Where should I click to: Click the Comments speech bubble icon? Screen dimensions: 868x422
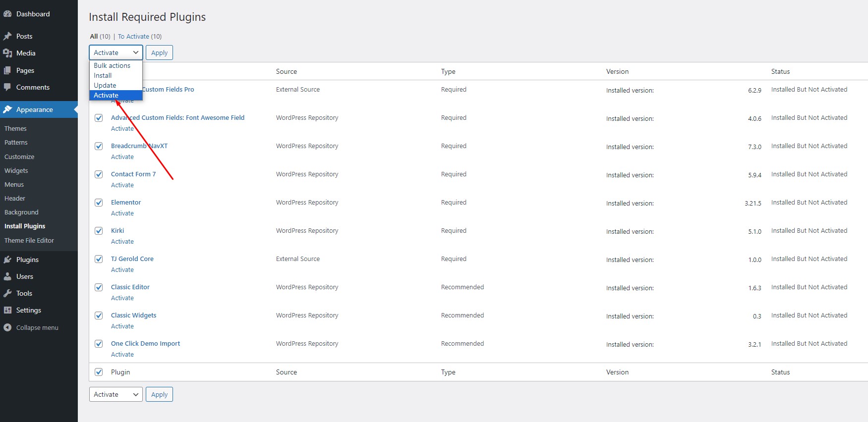click(7, 87)
